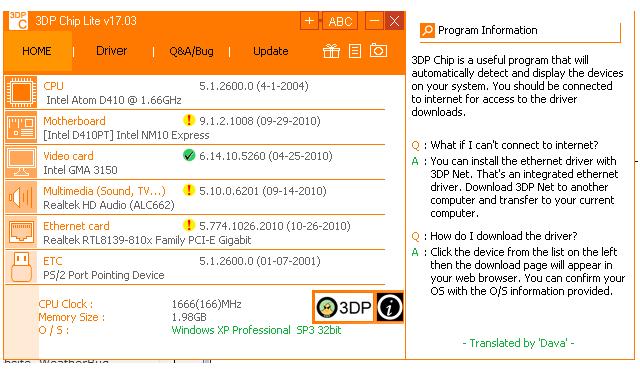Click Realtek RTL8139-810x Family PCI-E Gigabit text
The height and width of the screenshot is (384, 640).
tap(147, 240)
